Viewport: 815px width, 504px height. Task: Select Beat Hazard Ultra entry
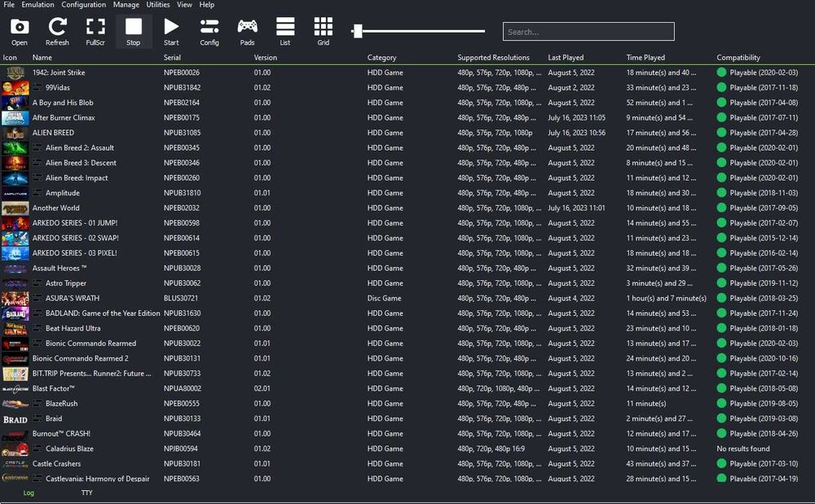73,329
